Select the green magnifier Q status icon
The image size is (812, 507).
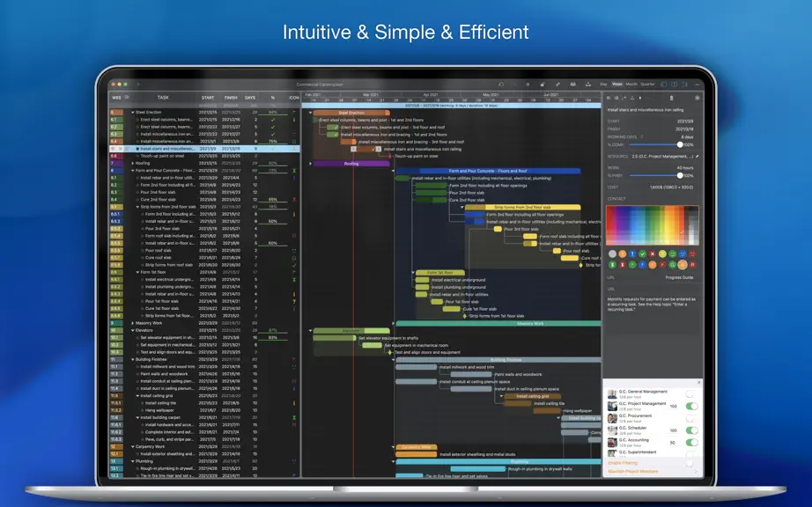pos(673,265)
